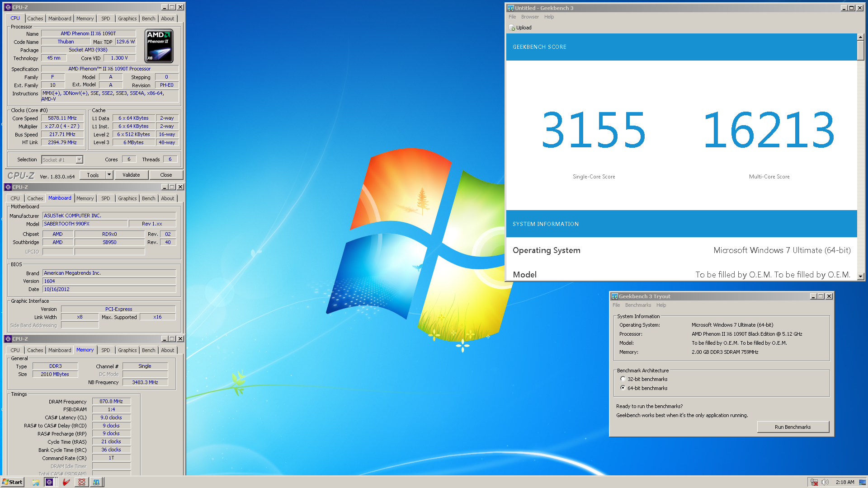
Task: Click Geekbench scrollbar up arrow
Action: [860, 37]
